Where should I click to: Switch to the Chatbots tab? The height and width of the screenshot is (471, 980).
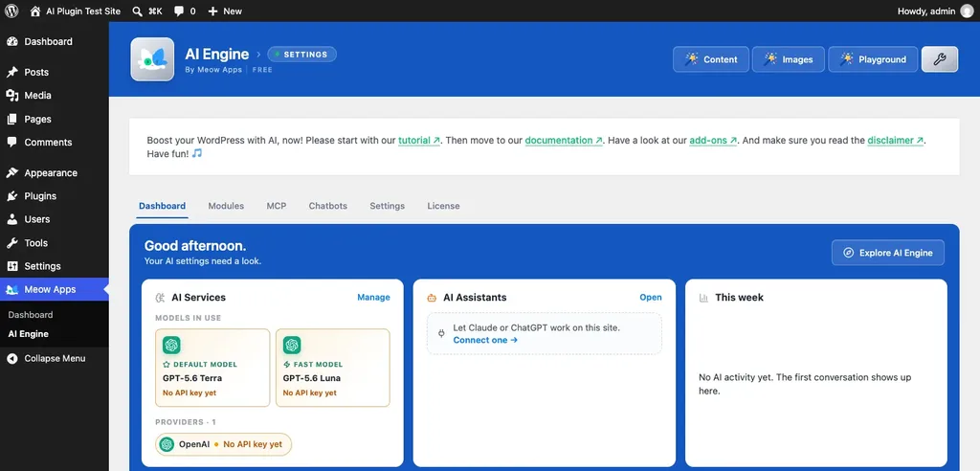click(x=328, y=206)
